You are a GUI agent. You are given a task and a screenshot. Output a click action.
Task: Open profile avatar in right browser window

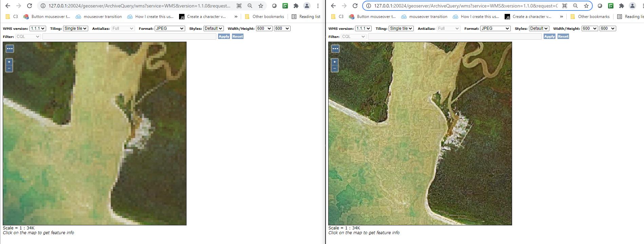[632, 6]
